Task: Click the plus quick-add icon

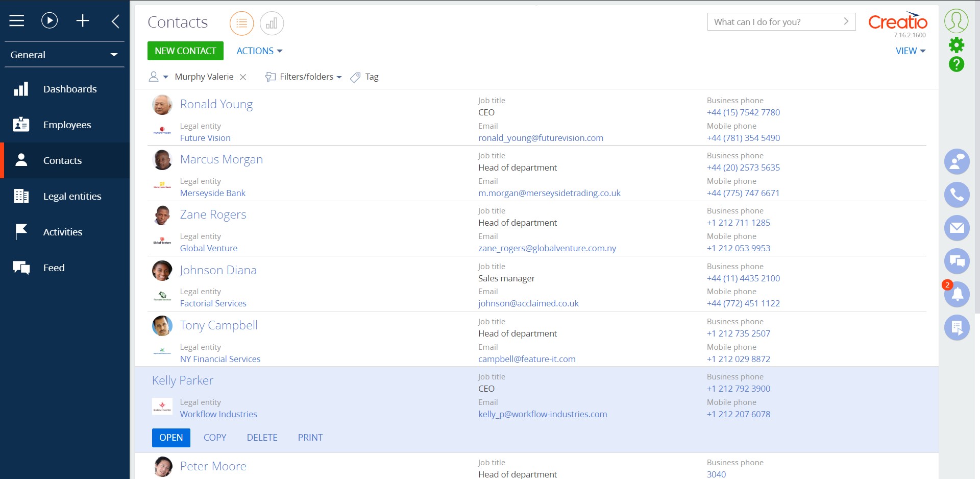Action: [x=83, y=21]
